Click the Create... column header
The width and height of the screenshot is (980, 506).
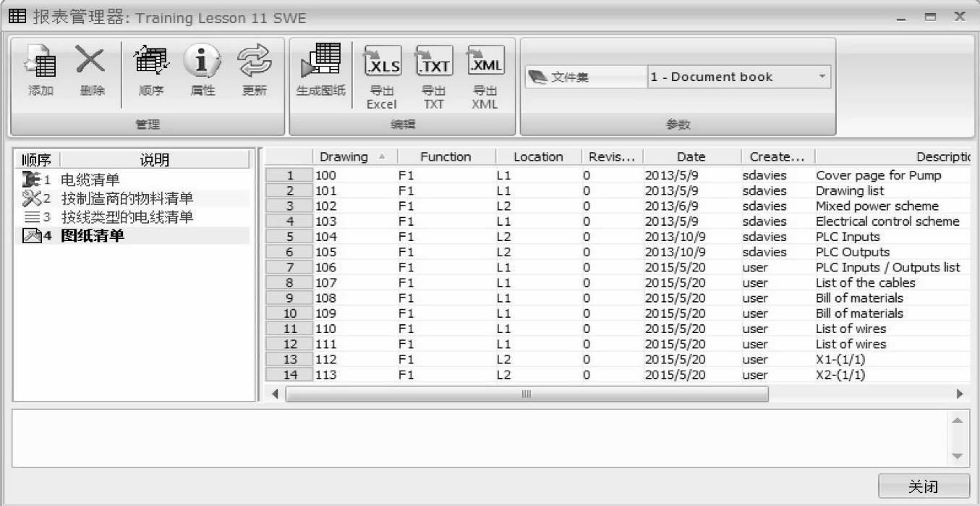pyautogui.click(x=777, y=157)
